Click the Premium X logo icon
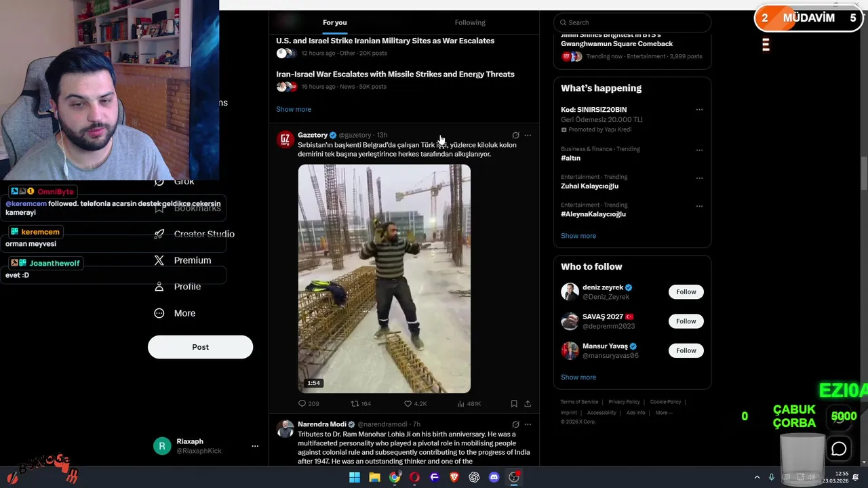Image resolution: width=868 pixels, height=488 pixels. click(x=159, y=260)
